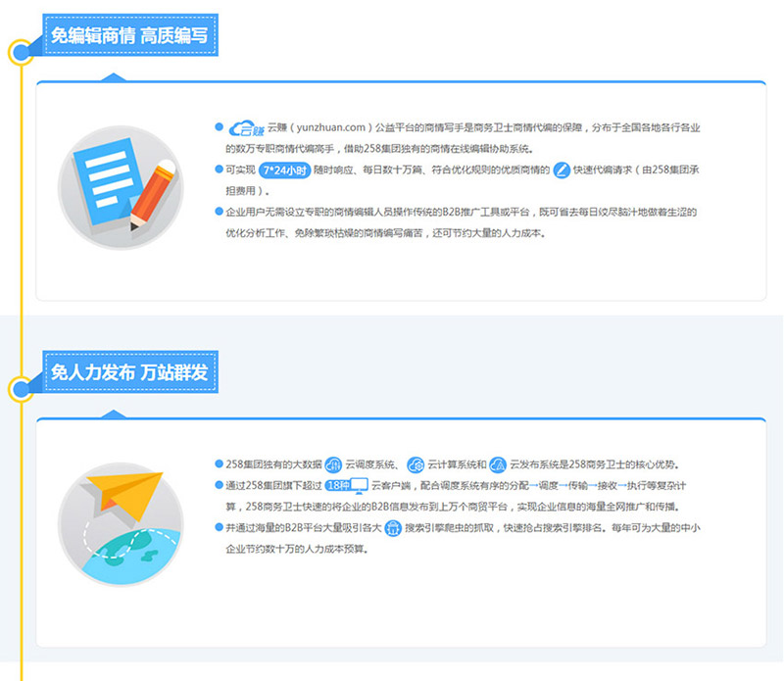Viewport: 784px width, 681px height.
Task: Click the 7*24小时 blue badge
Action: click(x=285, y=170)
